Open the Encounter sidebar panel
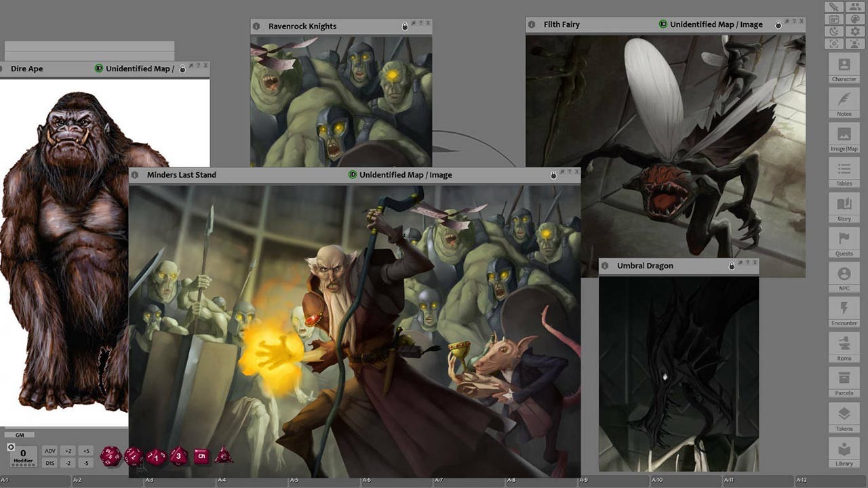Viewport: 868px width, 488px height. coord(844,312)
